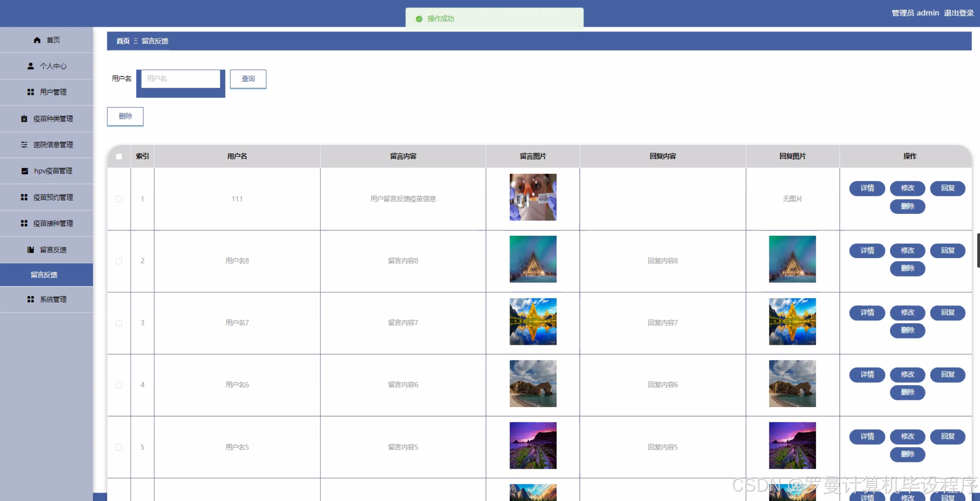The image size is (980, 501).
Task: Click the chart icon beside hpv疫苗管理
Action: (25, 171)
